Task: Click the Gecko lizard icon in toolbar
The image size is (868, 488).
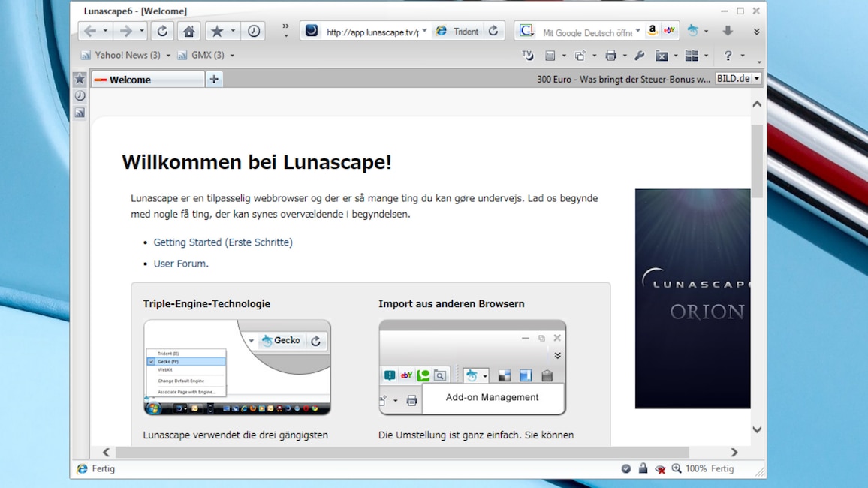Action: click(692, 31)
